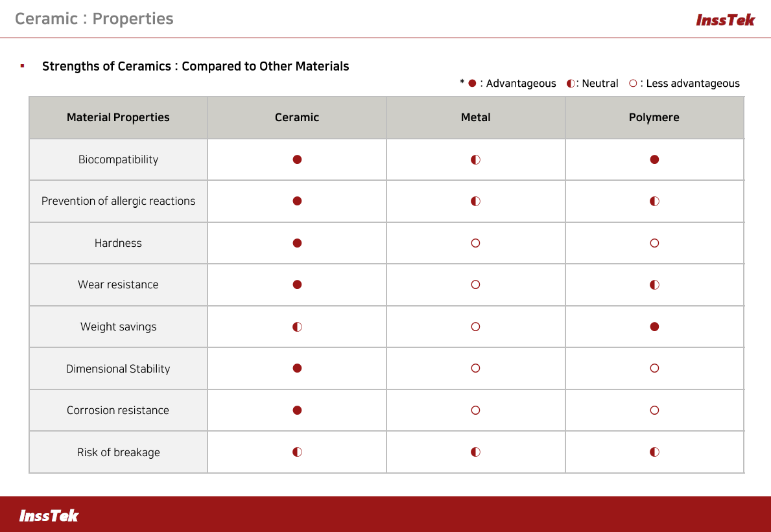
Task: Click Polymere Weight savings filled circle
Action: click(x=654, y=327)
